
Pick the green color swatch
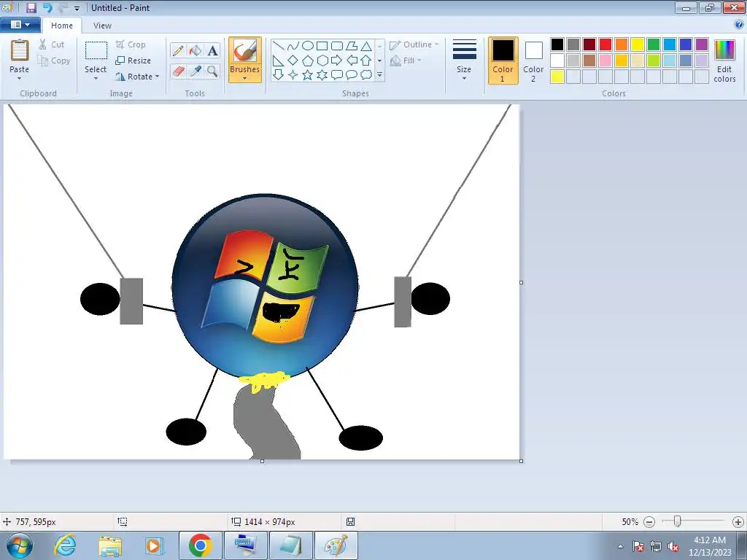point(654,44)
